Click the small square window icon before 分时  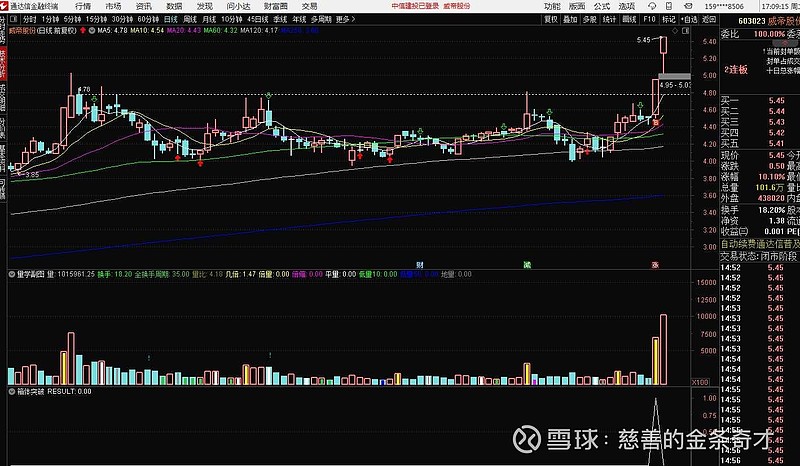click(14, 19)
